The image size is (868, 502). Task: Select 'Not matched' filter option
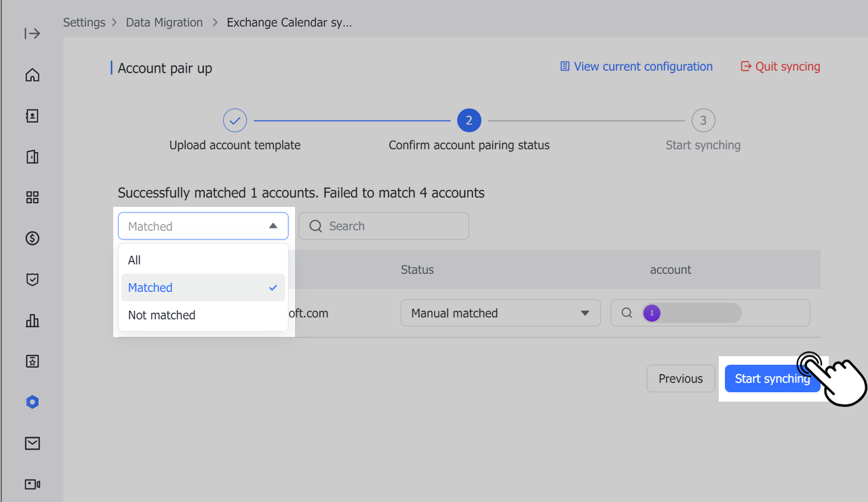(x=161, y=315)
